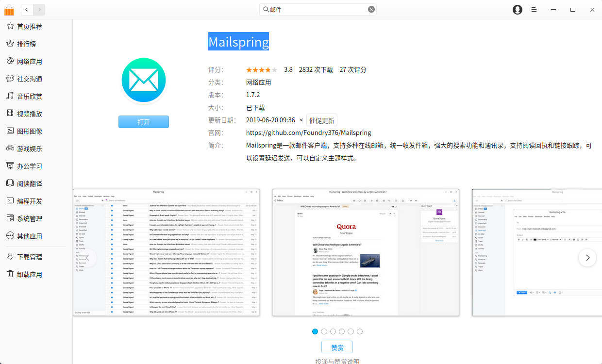
Task: Open the user account avatar
Action: pyautogui.click(x=517, y=9)
